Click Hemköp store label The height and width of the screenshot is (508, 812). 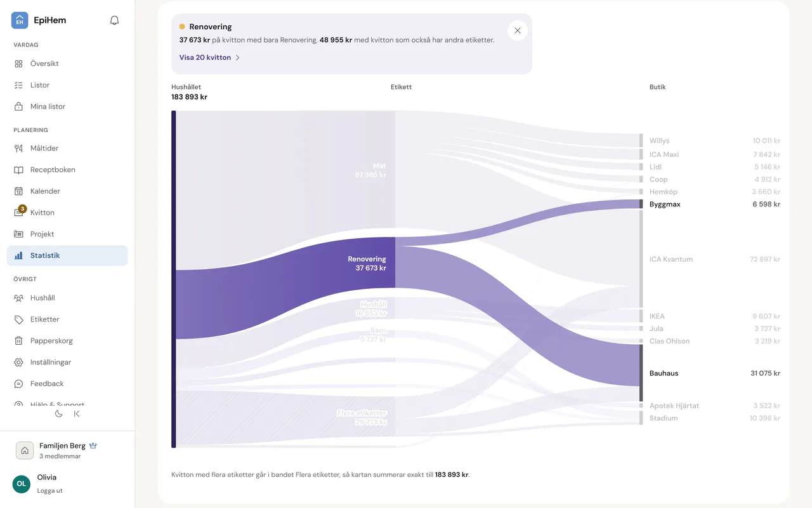click(x=664, y=192)
